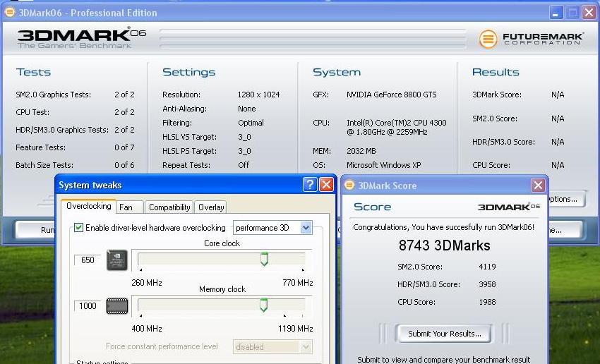Toggle Enable driver-level hardware overclocking checkbox
This screenshot has height=364, width=600.
(78, 228)
